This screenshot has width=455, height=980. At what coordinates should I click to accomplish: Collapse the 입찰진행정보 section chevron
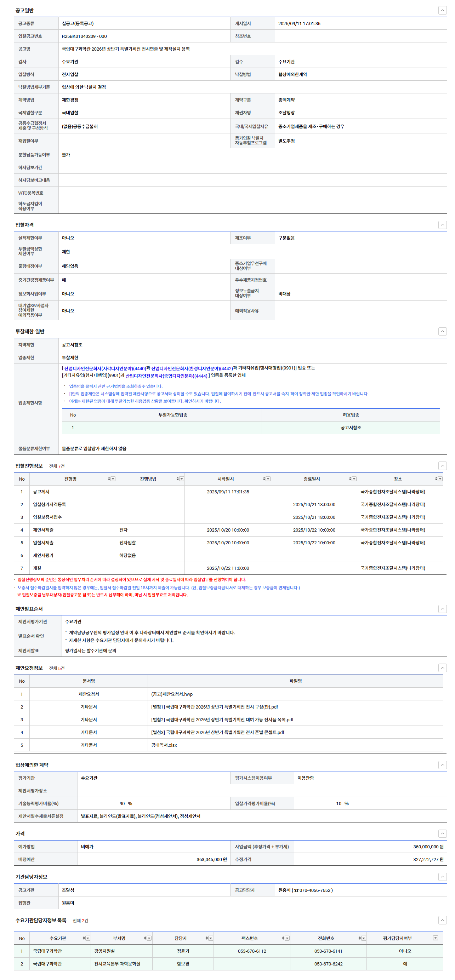pyautogui.click(x=442, y=466)
